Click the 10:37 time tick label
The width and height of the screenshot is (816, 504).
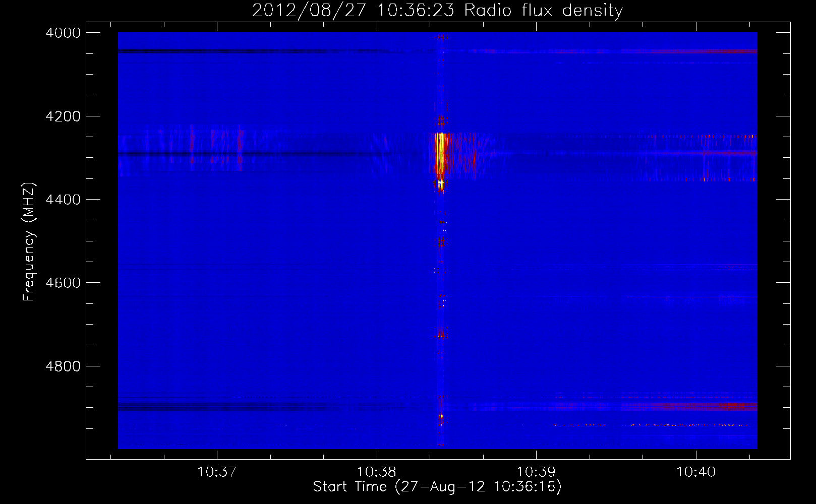point(217,472)
